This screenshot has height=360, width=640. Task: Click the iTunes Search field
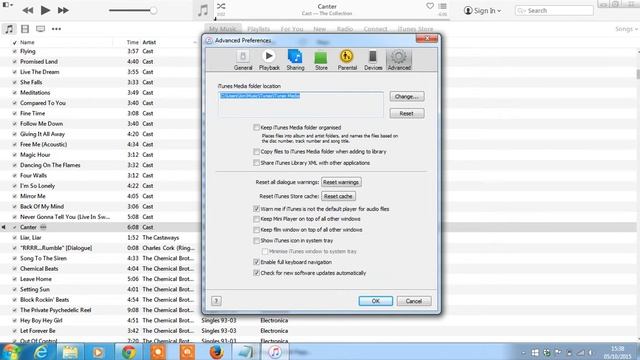(554, 11)
